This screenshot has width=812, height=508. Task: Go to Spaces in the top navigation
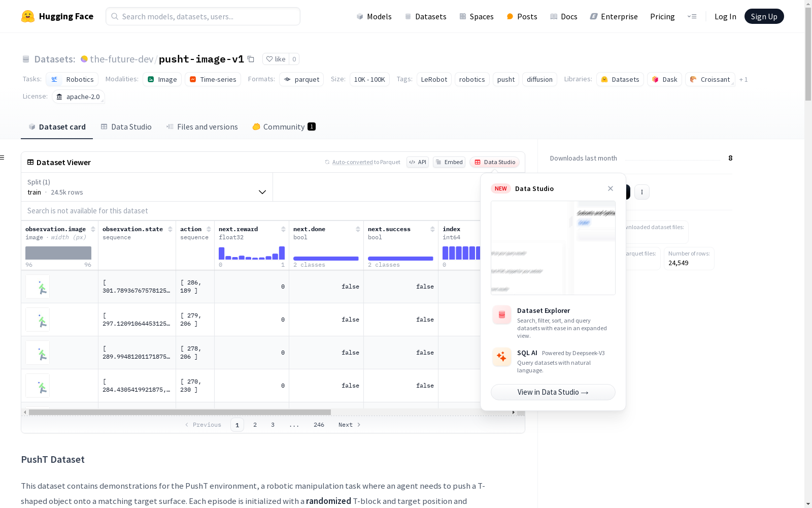point(477,16)
